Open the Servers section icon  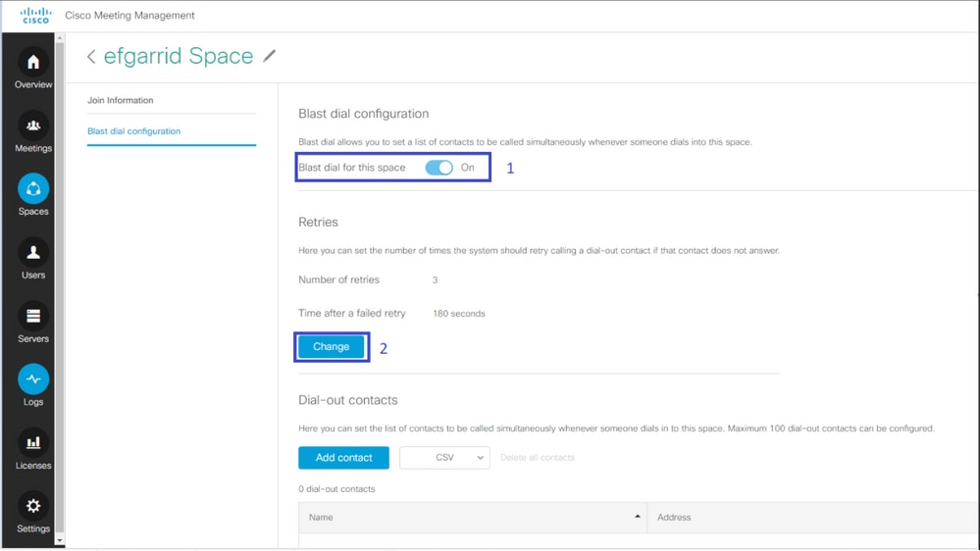coord(33,317)
